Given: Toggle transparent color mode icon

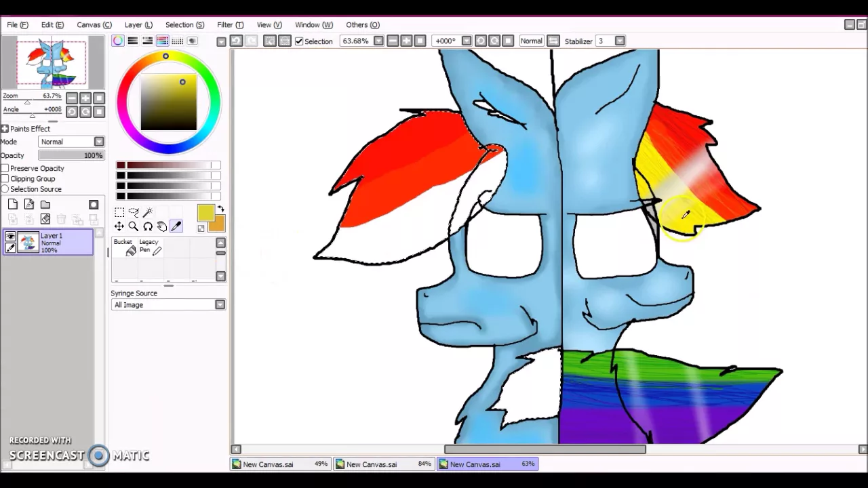Looking at the screenshot, I should 201,228.
